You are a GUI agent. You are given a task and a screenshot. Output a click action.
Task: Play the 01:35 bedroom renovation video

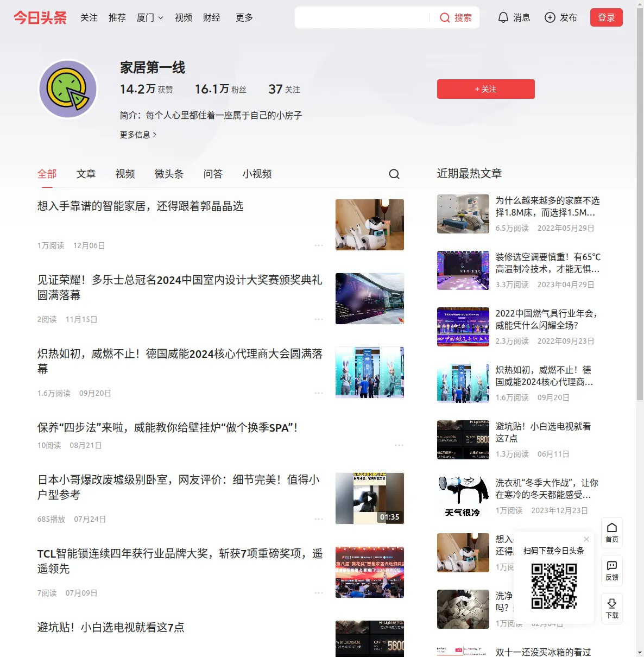370,498
